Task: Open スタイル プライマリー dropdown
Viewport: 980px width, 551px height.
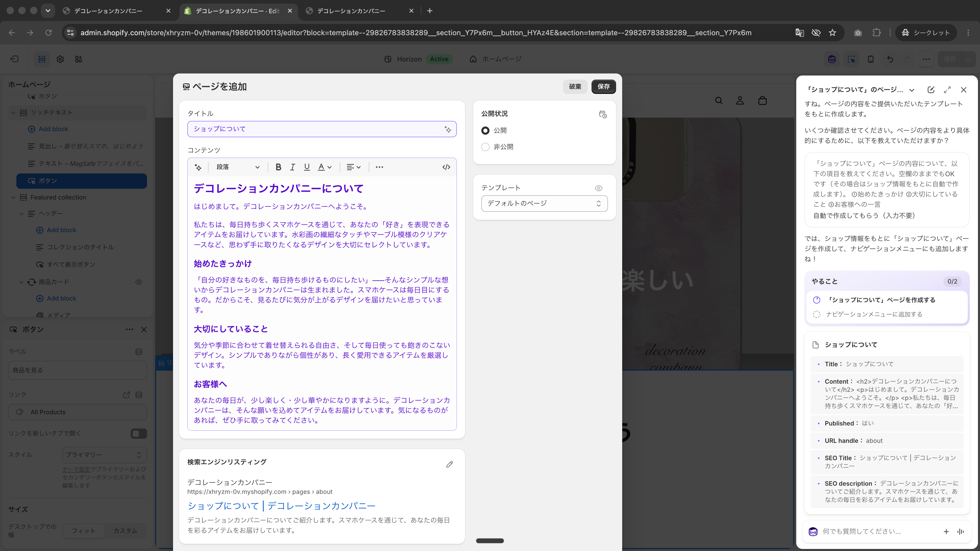Action: tap(104, 455)
